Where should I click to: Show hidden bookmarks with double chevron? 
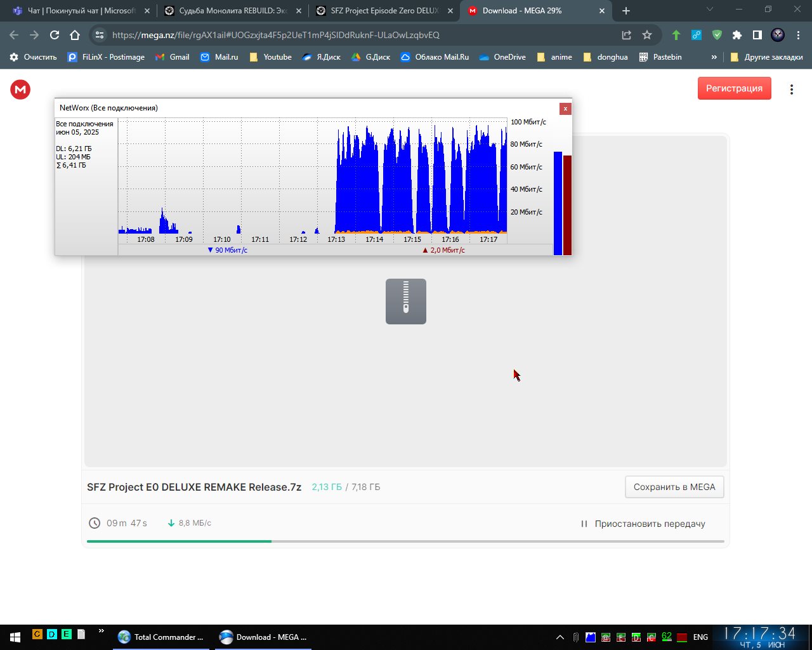tap(714, 57)
